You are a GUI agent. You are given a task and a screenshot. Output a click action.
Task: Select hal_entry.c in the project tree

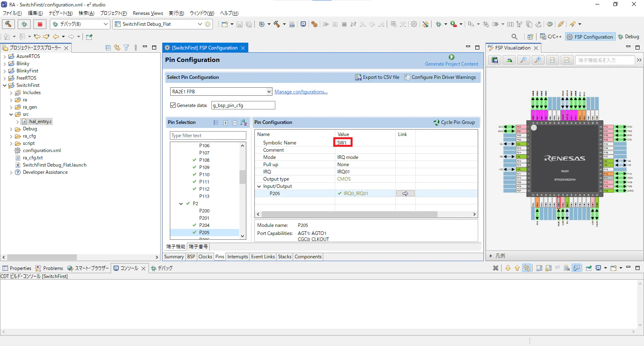[x=40, y=122]
